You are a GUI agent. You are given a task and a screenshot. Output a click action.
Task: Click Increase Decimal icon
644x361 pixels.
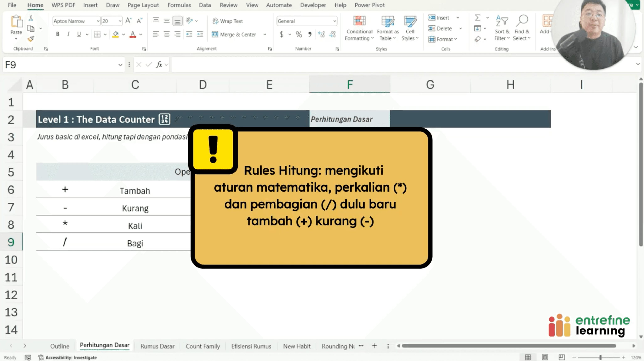tap(321, 34)
